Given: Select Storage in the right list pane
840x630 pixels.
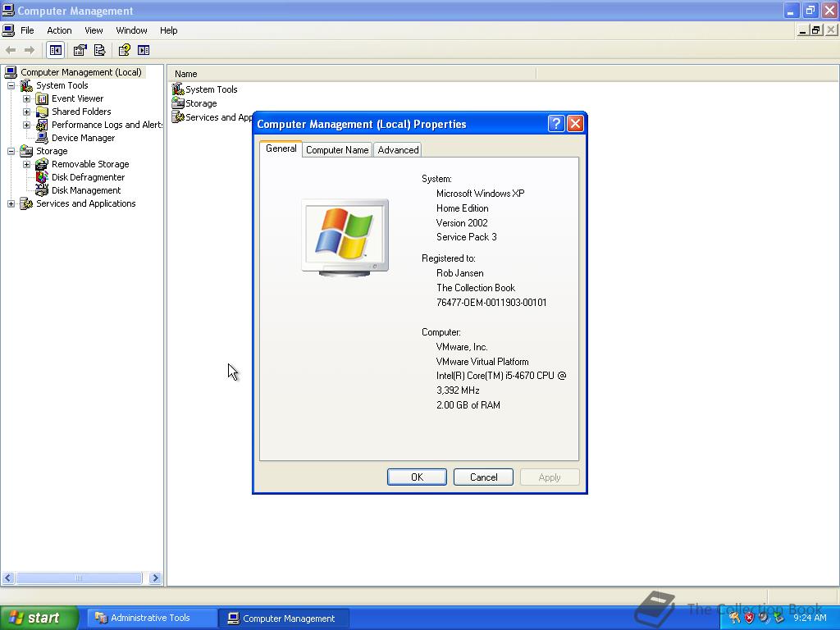Looking at the screenshot, I should pyautogui.click(x=194, y=103).
